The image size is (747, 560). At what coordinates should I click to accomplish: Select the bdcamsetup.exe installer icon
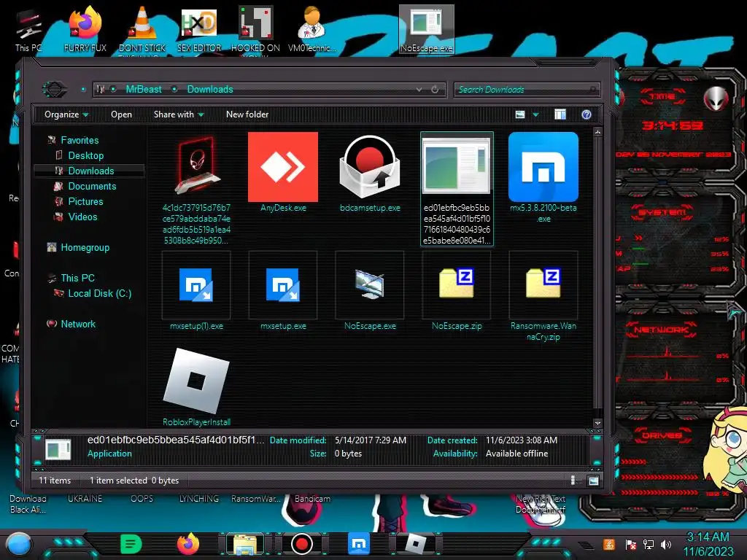370,167
